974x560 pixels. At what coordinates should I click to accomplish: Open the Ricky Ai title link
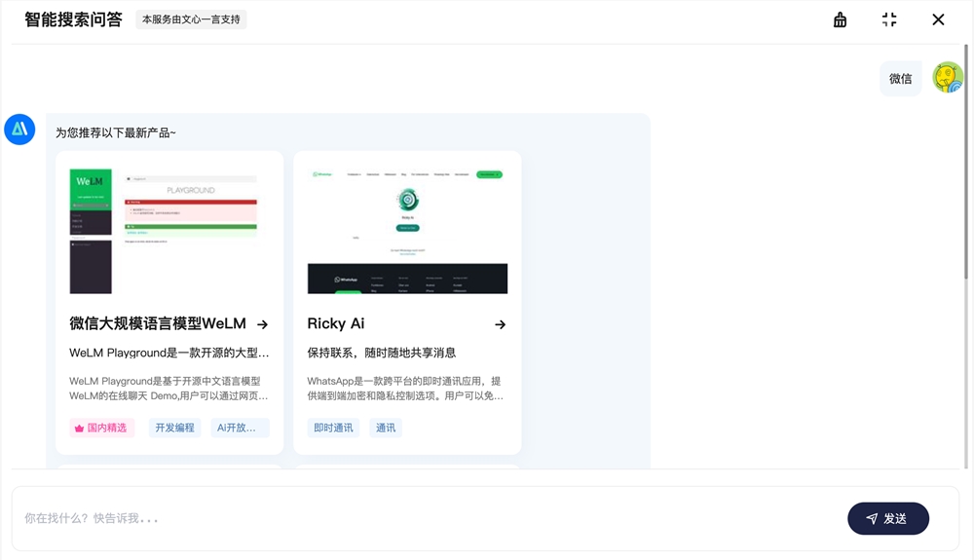(336, 323)
